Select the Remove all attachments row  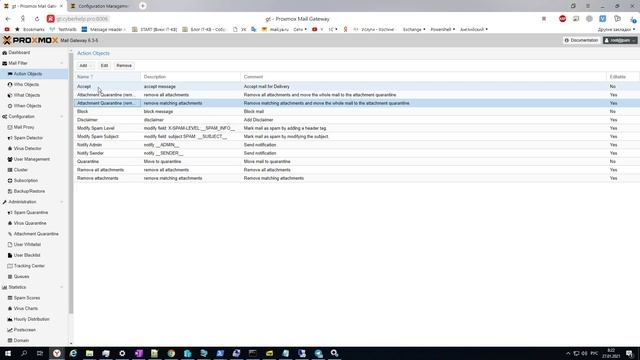click(357, 170)
